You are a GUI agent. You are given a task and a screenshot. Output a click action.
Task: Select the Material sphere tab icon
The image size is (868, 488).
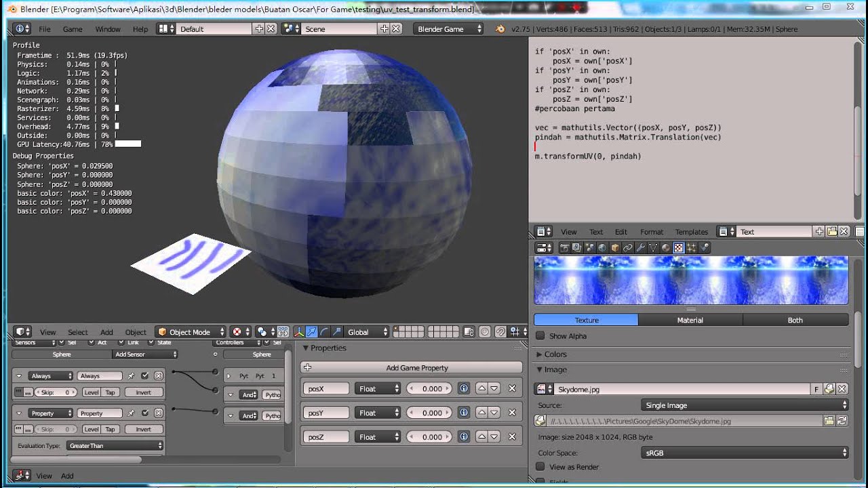[666, 248]
